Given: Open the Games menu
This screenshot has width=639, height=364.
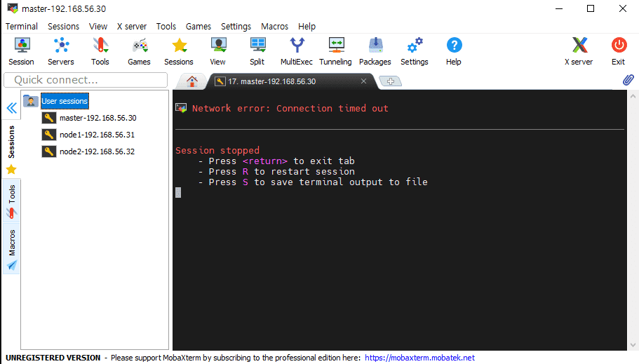Looking at the screenshot, I should 199,27.
